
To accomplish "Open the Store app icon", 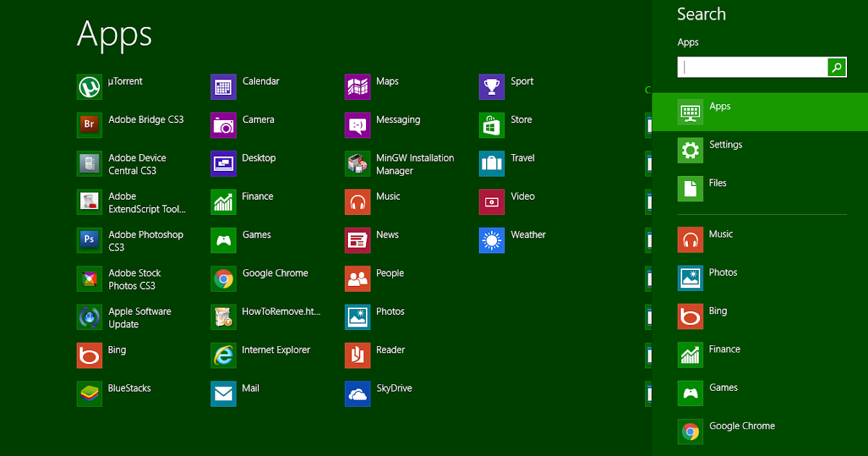I will [x=492, y=125].
